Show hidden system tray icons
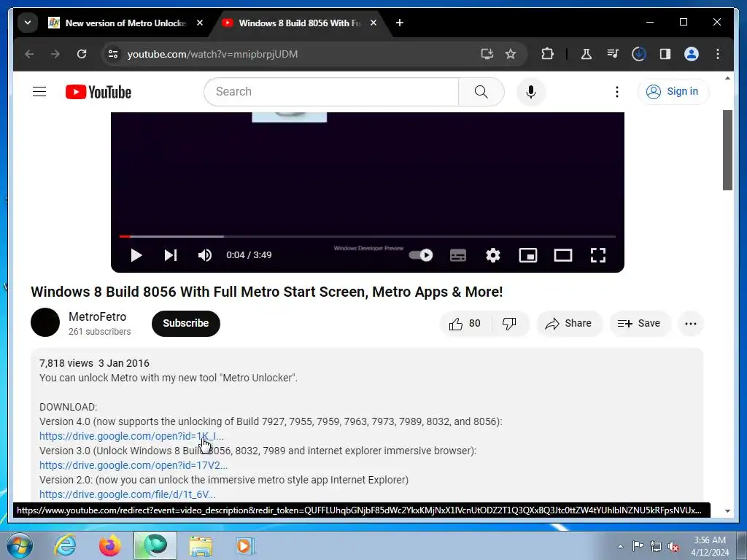 tap(620, 546)
